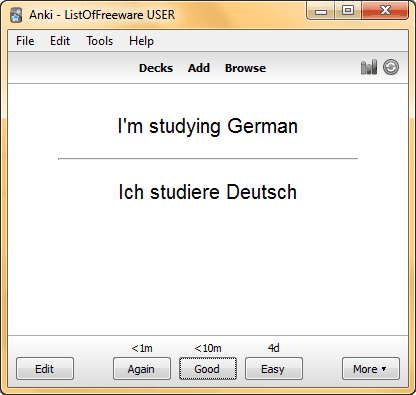Click the window title "Anki - ListOfFreeware USER"
The height and width of the screenshot is (395, 416).
point(102,15)
